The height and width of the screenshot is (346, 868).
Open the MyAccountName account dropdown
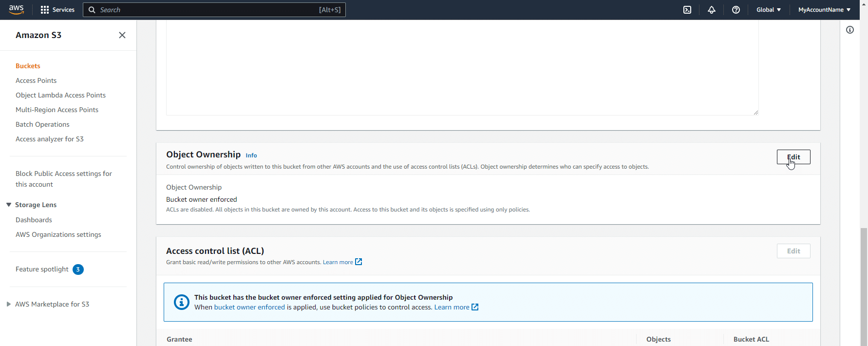click(824, 10)
